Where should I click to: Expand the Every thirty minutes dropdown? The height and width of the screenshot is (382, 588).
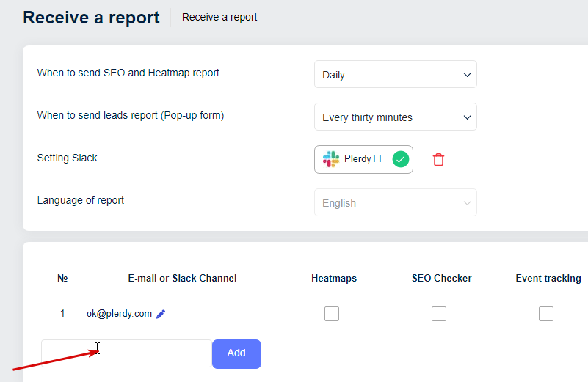click(395, 117)
